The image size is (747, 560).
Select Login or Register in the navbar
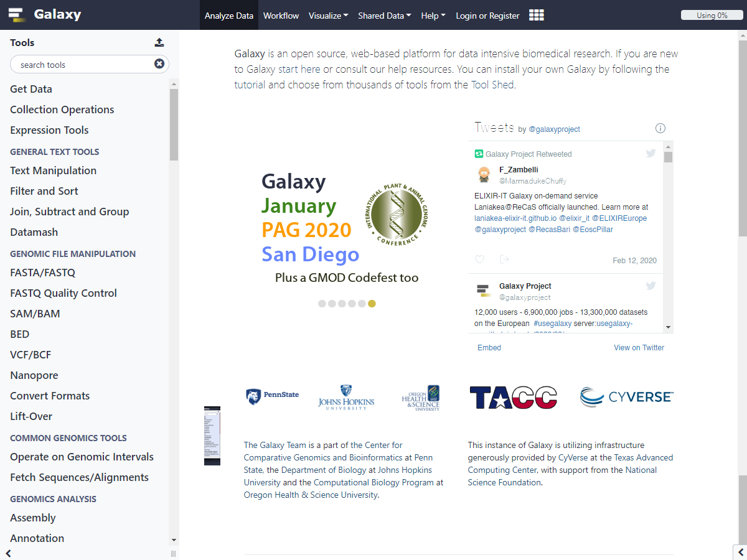(x=487, y=16)
